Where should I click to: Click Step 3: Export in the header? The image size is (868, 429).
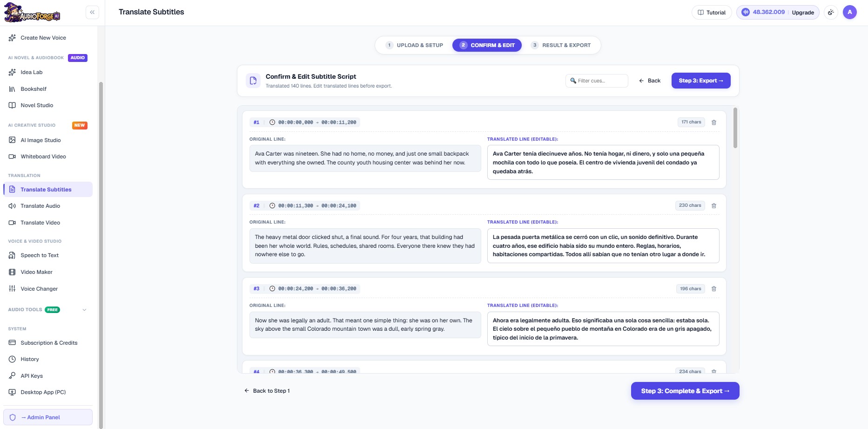[701, 81]
